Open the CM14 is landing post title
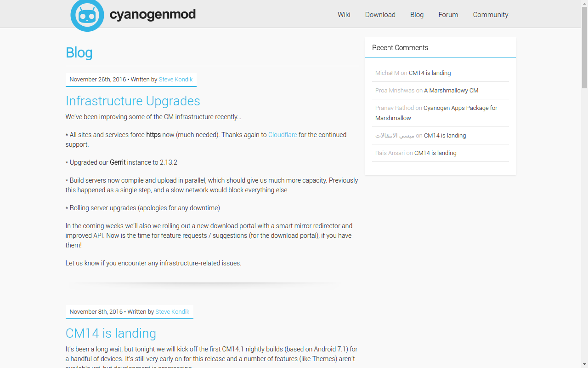Image resolution: width=588 pixels, height=368 pixels. [111, 333]
